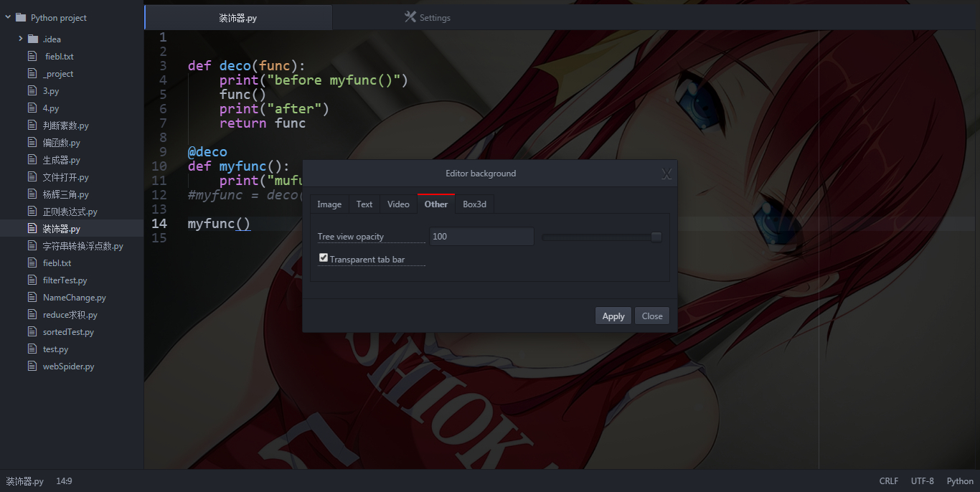The width and height of the screenshot is (980, 492).
Task: Close the Editor background dialog with X
Action: point(666,174)
